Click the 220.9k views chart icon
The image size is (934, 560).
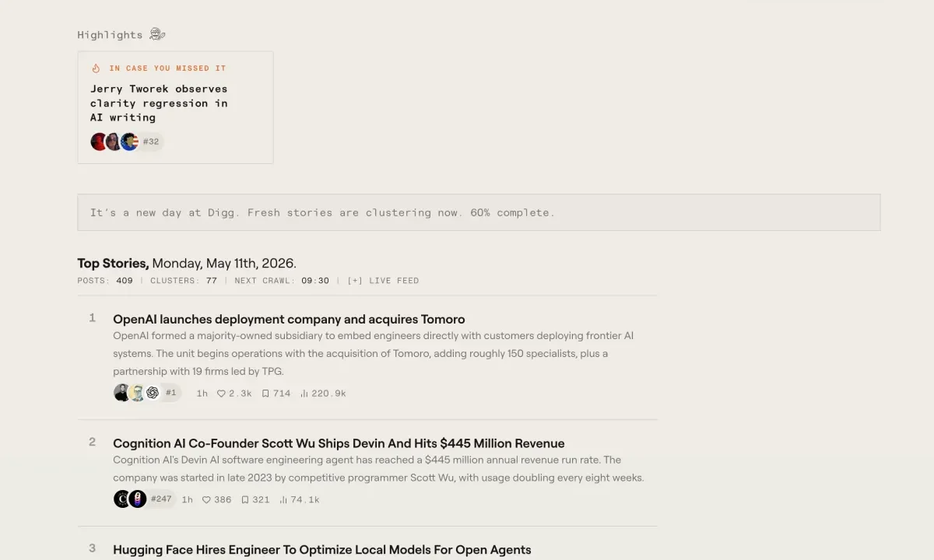click(304, 394)
